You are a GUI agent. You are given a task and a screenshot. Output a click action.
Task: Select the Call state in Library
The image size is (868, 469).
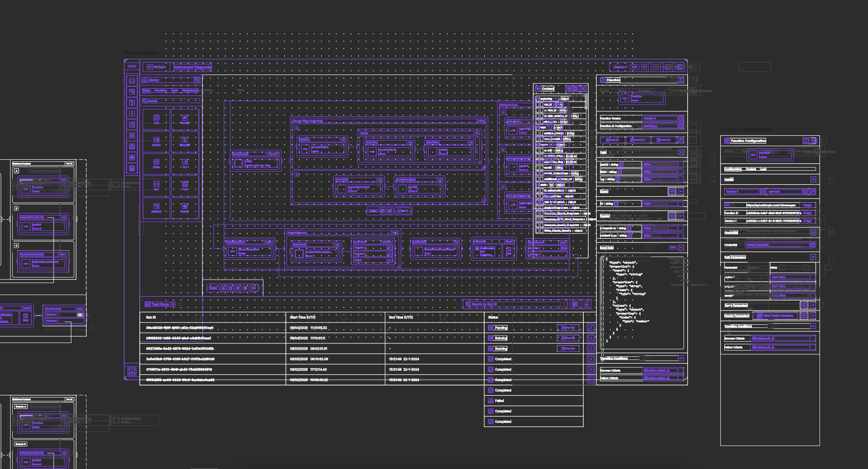tap(156, 119)
